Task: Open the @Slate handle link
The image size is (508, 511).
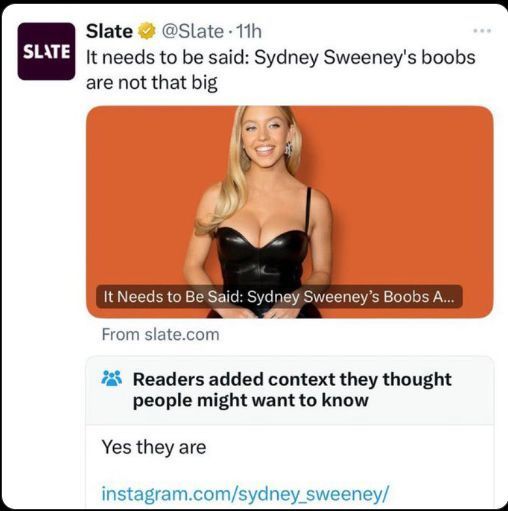Action: 193,31
